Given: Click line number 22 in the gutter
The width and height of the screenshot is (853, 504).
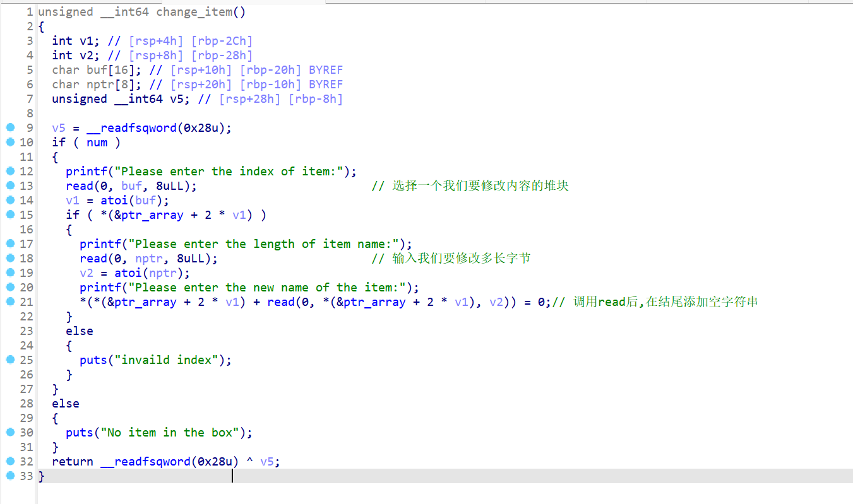Looking at the screenshot, I should click(x=27, y=317).
